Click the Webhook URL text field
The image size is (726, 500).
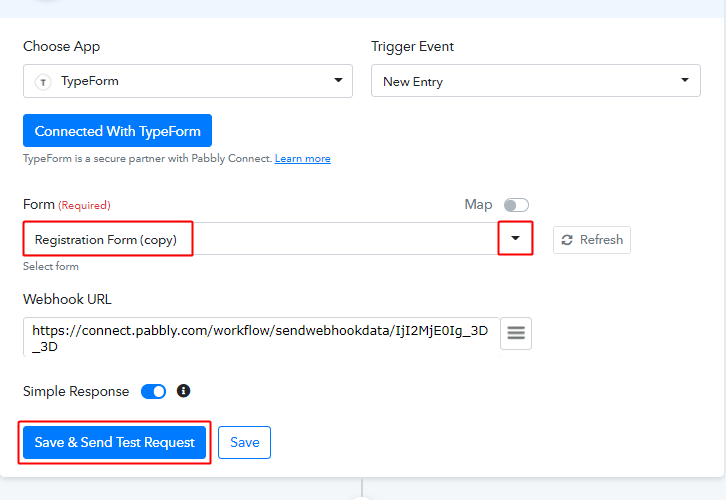[262, 338]
